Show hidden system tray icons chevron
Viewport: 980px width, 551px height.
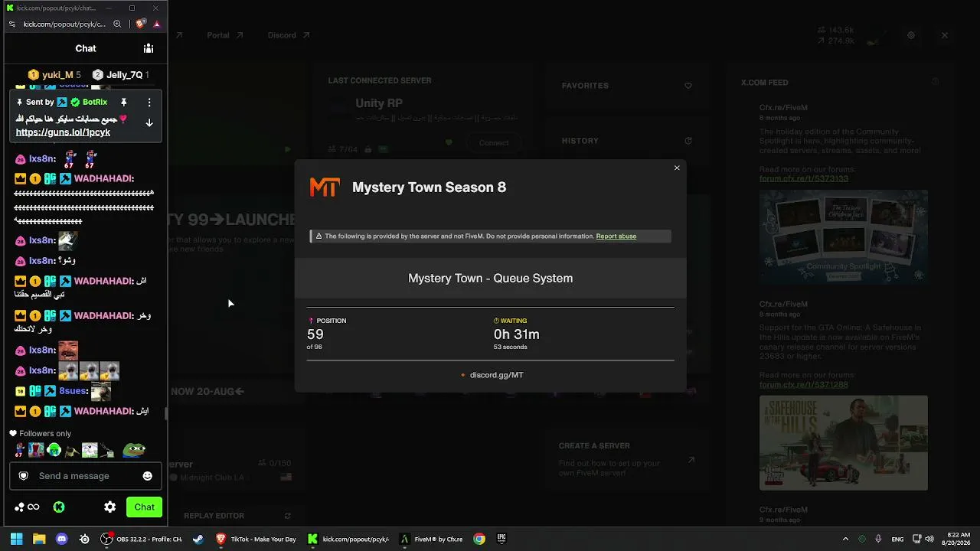(845, 539)
